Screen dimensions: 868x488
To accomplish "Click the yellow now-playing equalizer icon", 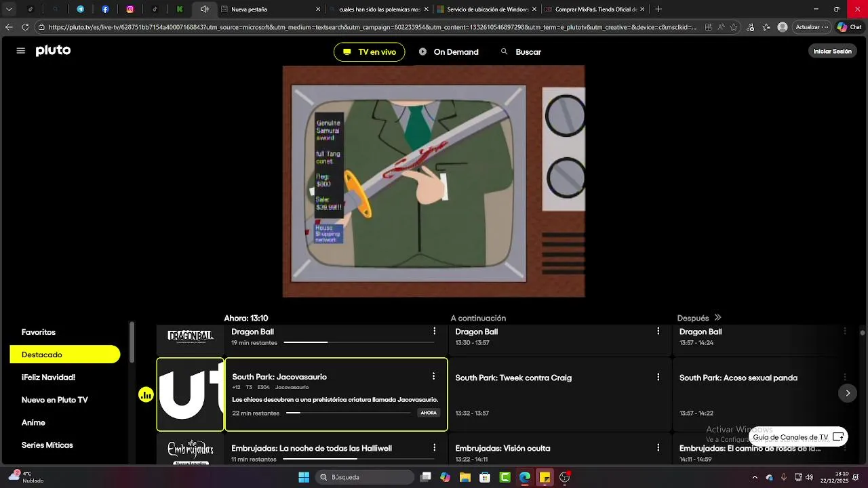I will click(146, 394).
